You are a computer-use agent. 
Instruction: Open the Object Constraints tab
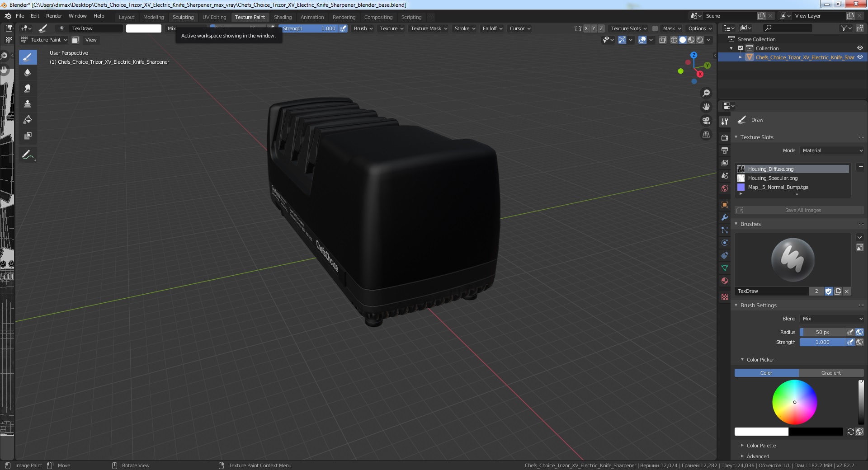tap(725, 255)
